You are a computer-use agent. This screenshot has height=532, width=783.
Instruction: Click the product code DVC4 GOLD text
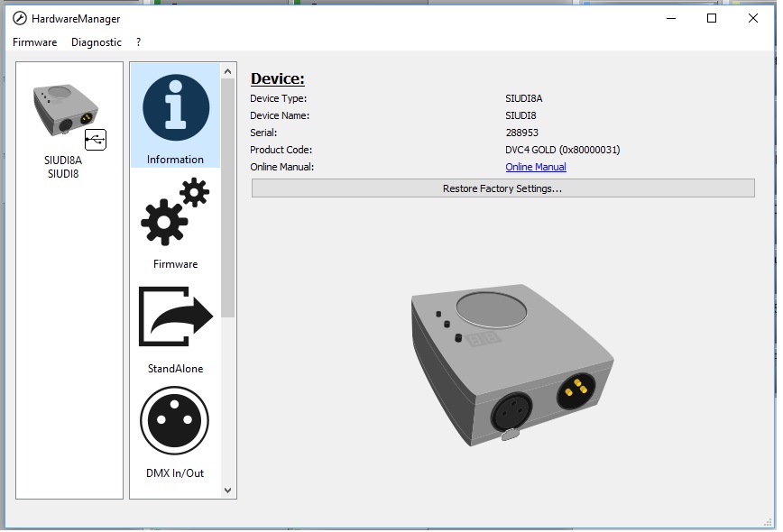coord(563,150)
